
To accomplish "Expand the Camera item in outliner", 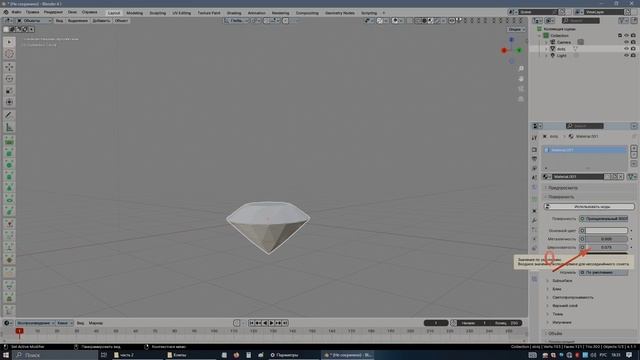I will pyautogui.click(x=546, y=42).
